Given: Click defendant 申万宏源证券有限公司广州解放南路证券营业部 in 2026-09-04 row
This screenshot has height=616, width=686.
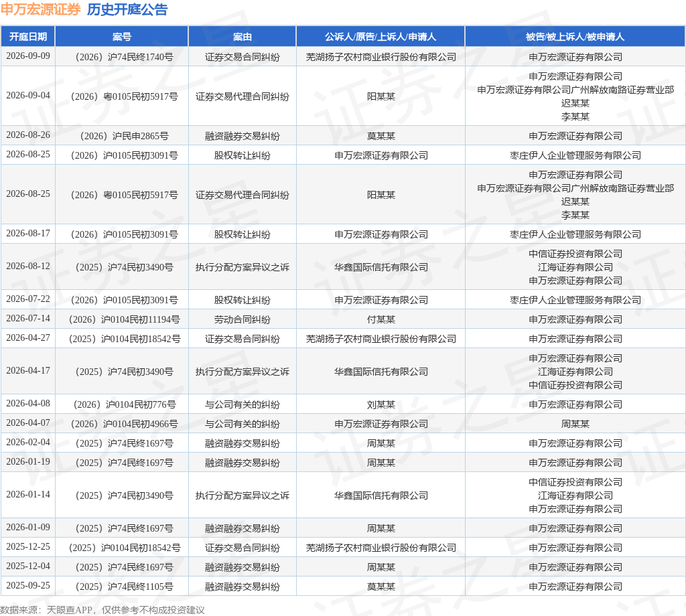Looking at the screenshot, I should pyautogui.click(x=575, y=90).
